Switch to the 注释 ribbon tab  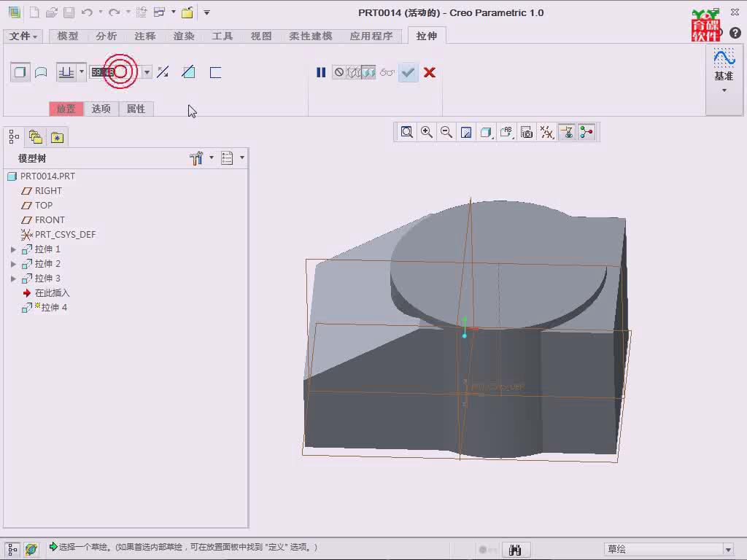(x=145, y=36)
